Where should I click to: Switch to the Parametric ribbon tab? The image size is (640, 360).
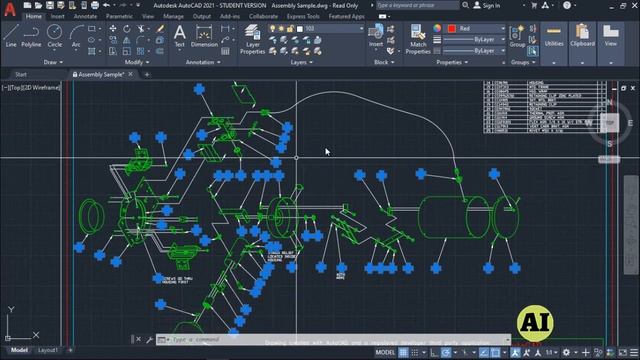(119, 16)
